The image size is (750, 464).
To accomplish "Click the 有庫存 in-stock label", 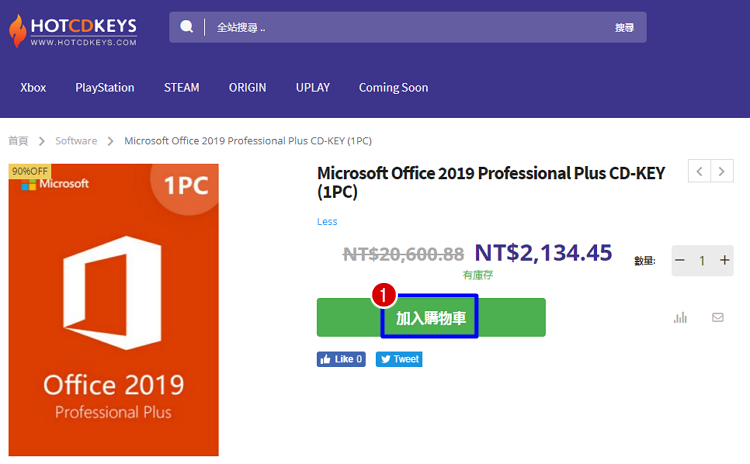I will pos(477,275).
